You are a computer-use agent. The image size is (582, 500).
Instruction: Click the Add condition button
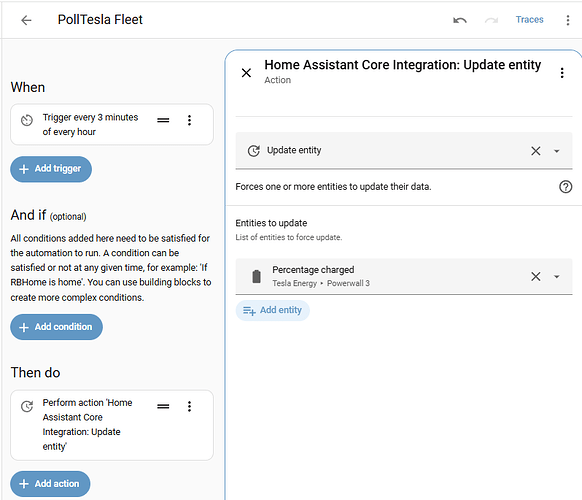tap(56, 327)
